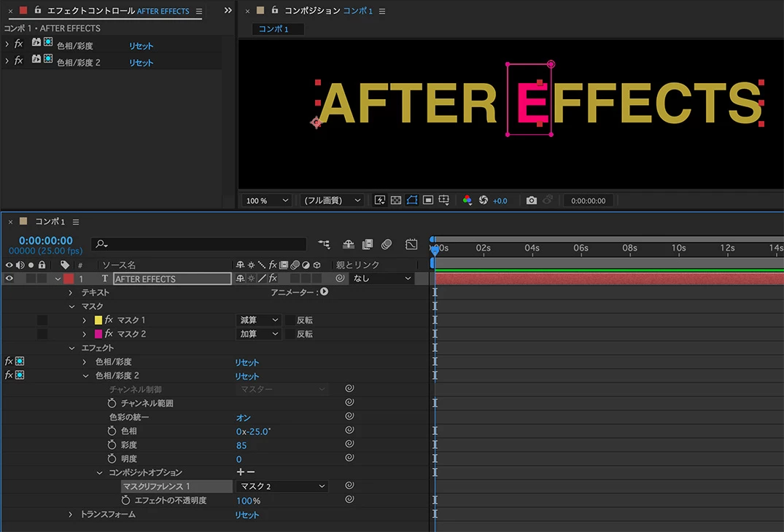This screenshot has width=784, height=532.
Task: Remove mask reference with minus icon
Action: (251, 472)
